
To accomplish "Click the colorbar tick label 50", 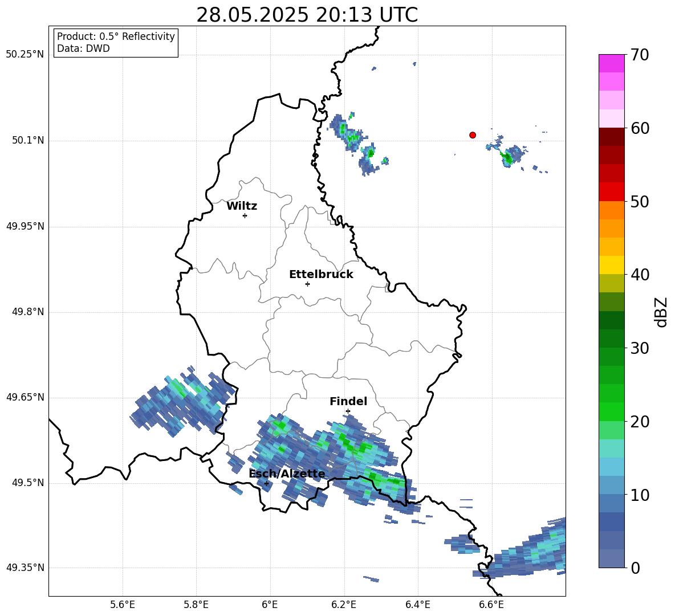I will (x=640, y=201).
